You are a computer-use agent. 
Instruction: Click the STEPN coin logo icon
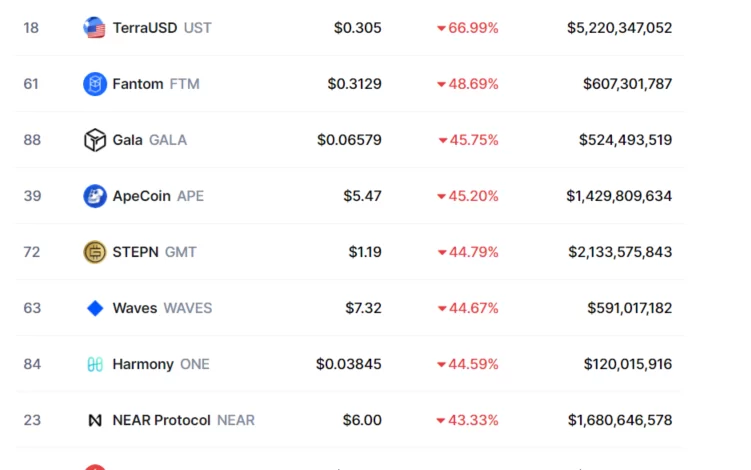[95, 252]
